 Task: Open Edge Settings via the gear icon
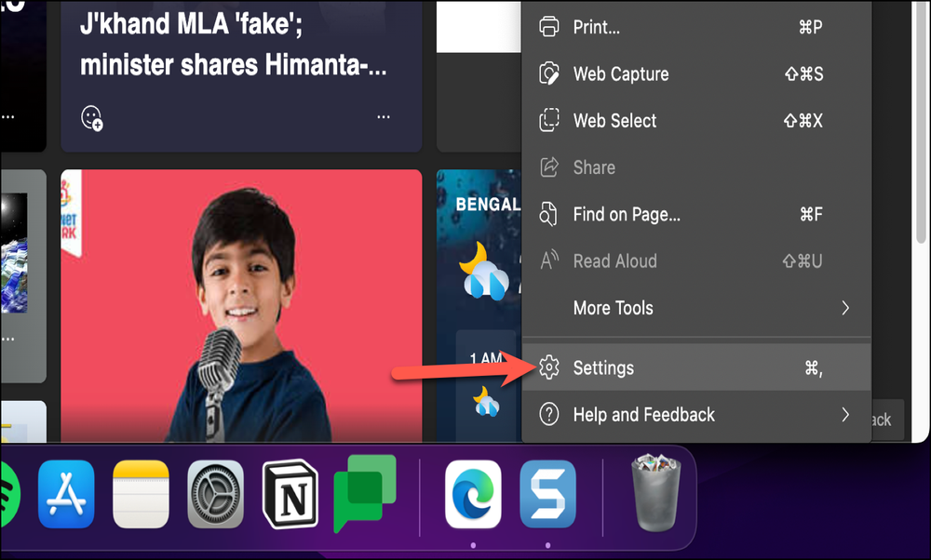coord(549,367)
